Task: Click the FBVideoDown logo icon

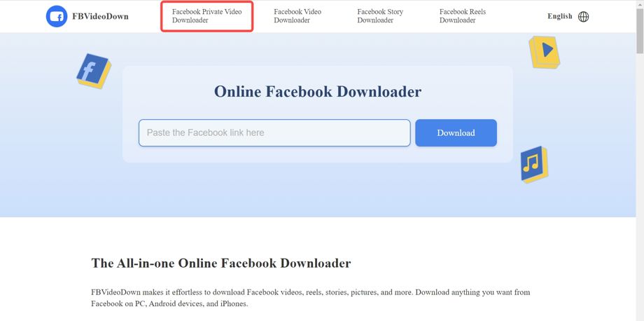Action: 57,16
